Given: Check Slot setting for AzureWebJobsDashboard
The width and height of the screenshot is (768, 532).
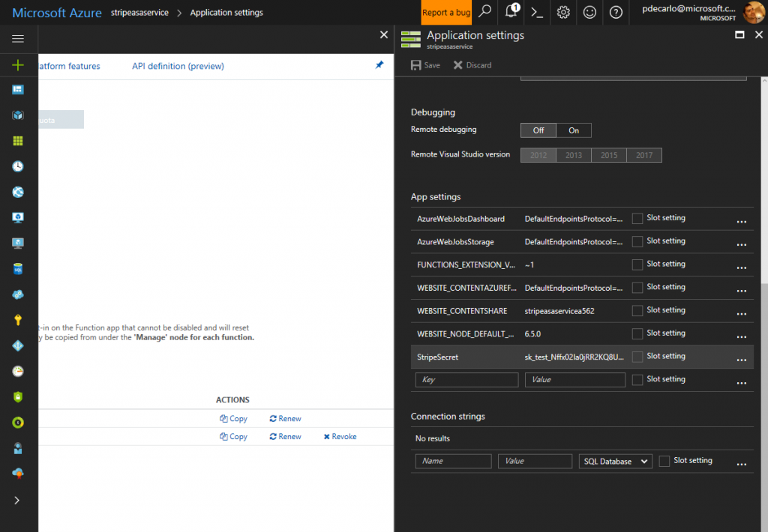Looking at the screenshot, I should tap(637, 218).
